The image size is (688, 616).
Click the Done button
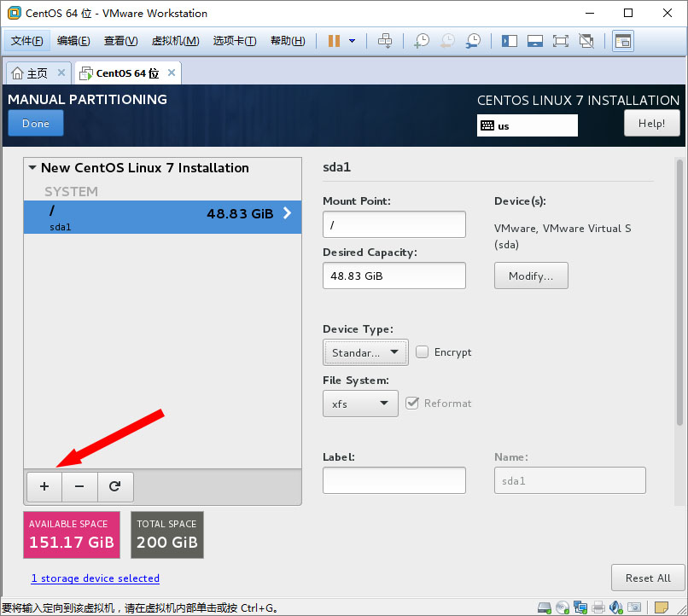(36, 124)
